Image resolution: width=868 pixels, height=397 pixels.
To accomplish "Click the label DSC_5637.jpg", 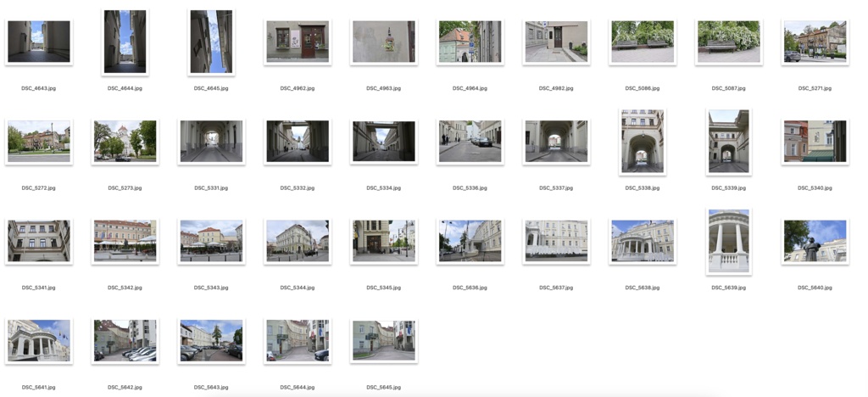I will [556, 288].
